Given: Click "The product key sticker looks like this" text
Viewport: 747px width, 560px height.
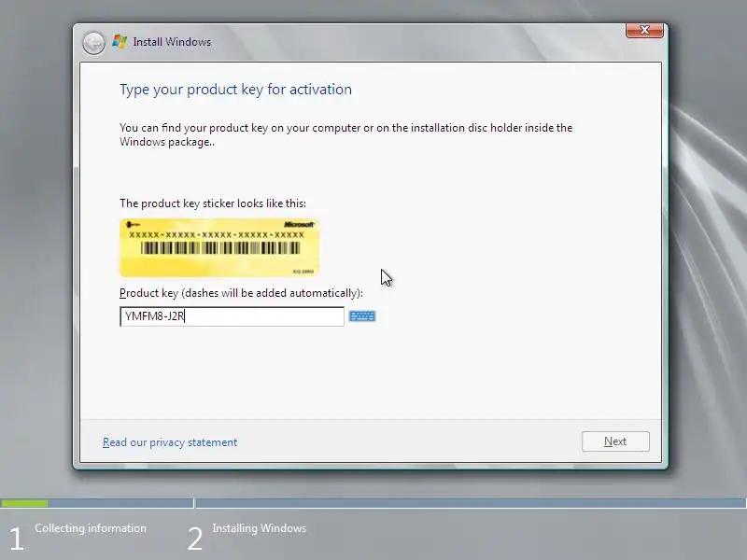Looking at the screenshot, I should [213, 203].
